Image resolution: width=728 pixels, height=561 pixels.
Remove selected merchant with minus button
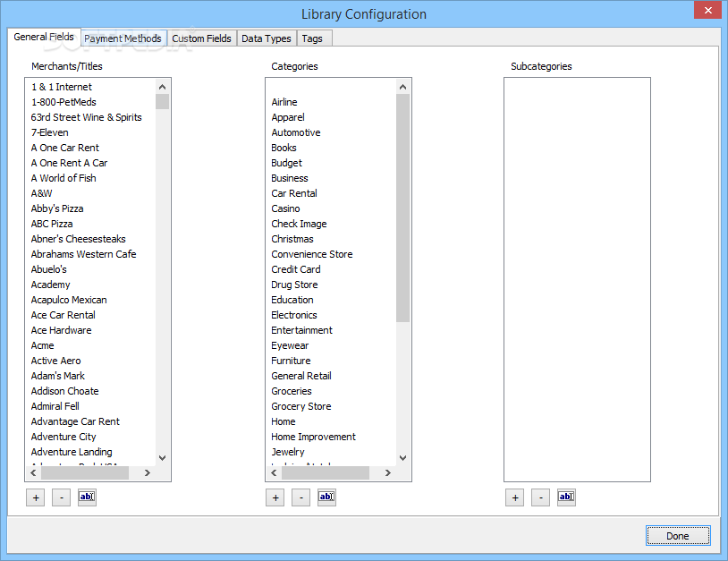coord(62,497)
